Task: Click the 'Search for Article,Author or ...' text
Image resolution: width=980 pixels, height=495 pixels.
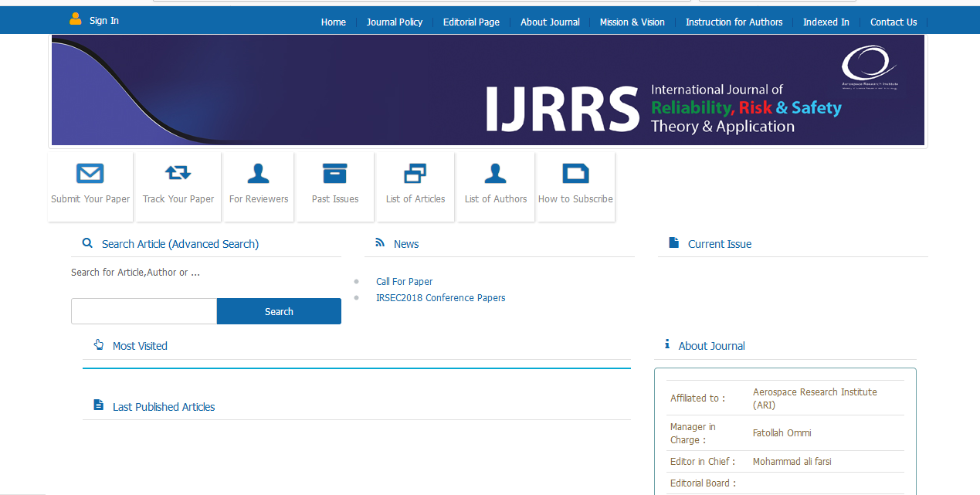Action: coord(136,273)
